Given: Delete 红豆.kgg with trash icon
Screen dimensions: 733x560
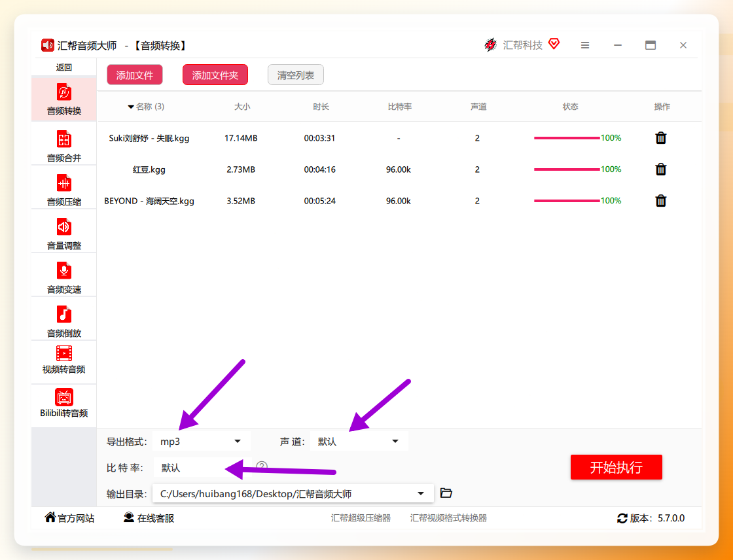Looking at the screenshot, I should pyautogui.click(x=660, y=169).
